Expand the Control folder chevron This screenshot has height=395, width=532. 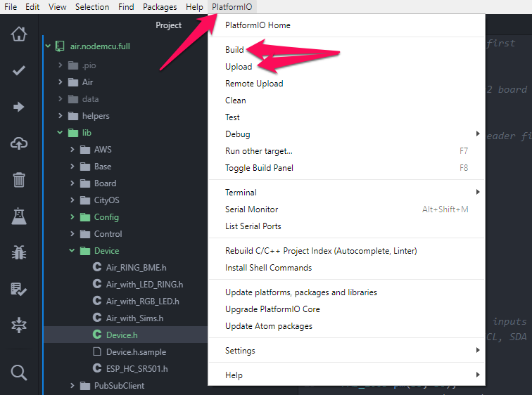click(x=72, y=233)
